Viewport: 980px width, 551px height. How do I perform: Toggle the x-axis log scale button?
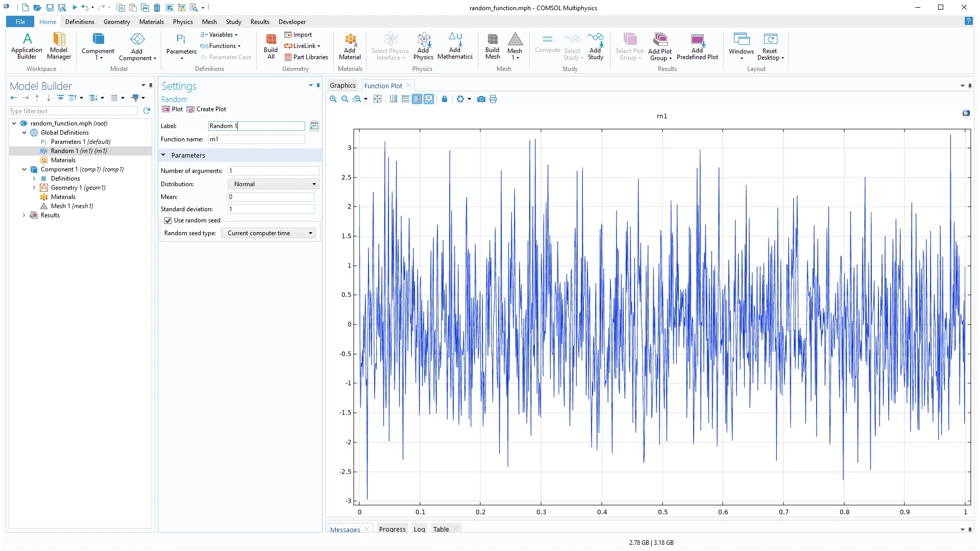[x=394, y=99]
